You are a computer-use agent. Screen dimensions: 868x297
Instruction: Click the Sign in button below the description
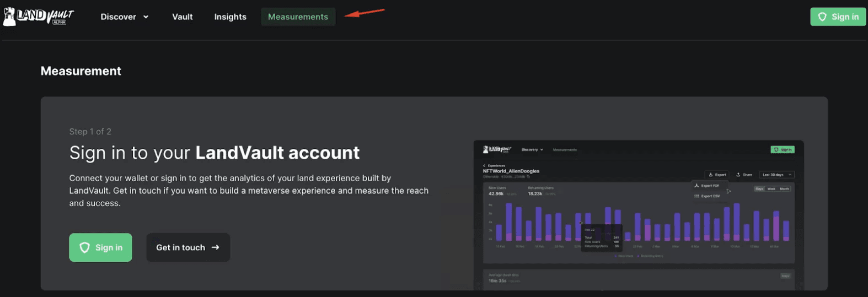(100, 247)
